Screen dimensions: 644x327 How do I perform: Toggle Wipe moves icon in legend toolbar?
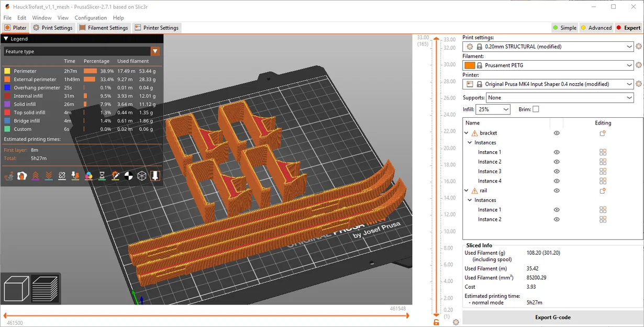point(22,176)
